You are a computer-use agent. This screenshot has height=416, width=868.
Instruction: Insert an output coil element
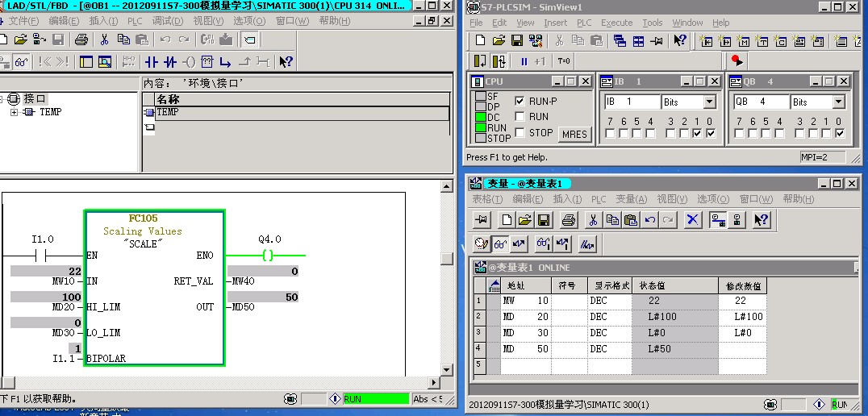[x=188, y=61]
